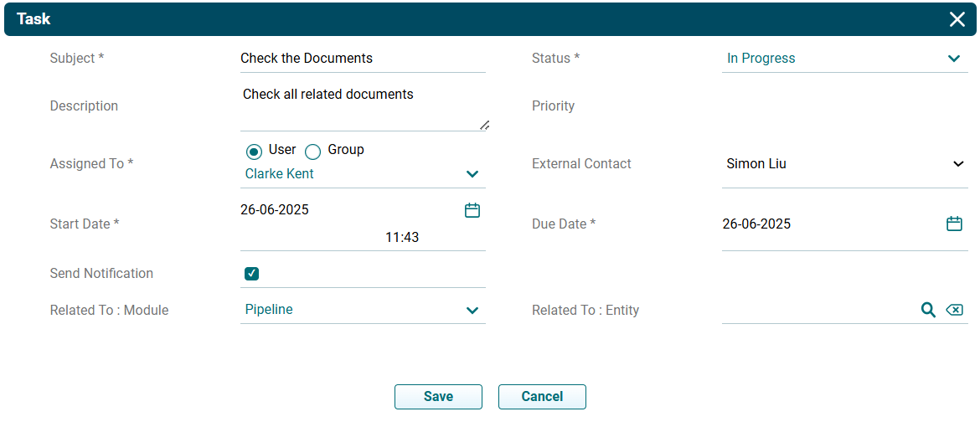The width and height of the screenshot is (980, 427).
Task: Open the Start Date calendar picker
Action: pos(472,210)
